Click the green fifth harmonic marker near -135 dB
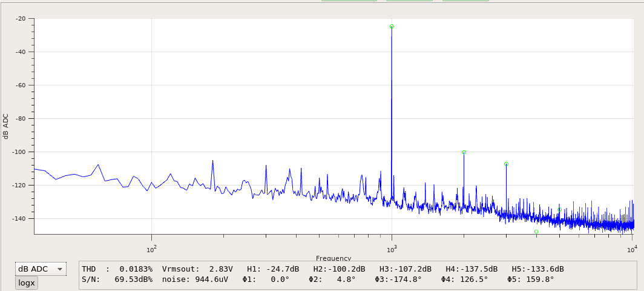The width and height of the screenshot is (644, 291). (559, 210)
